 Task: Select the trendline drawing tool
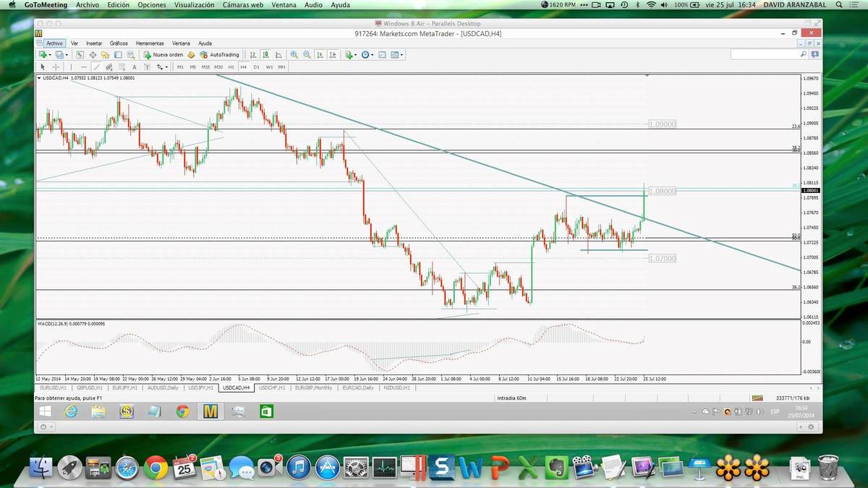tap(96, 67)
